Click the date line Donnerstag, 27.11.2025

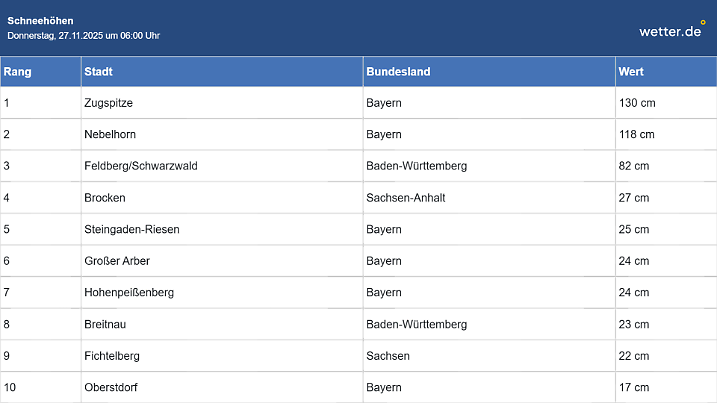pyautogui.click(x=83, y=36)
